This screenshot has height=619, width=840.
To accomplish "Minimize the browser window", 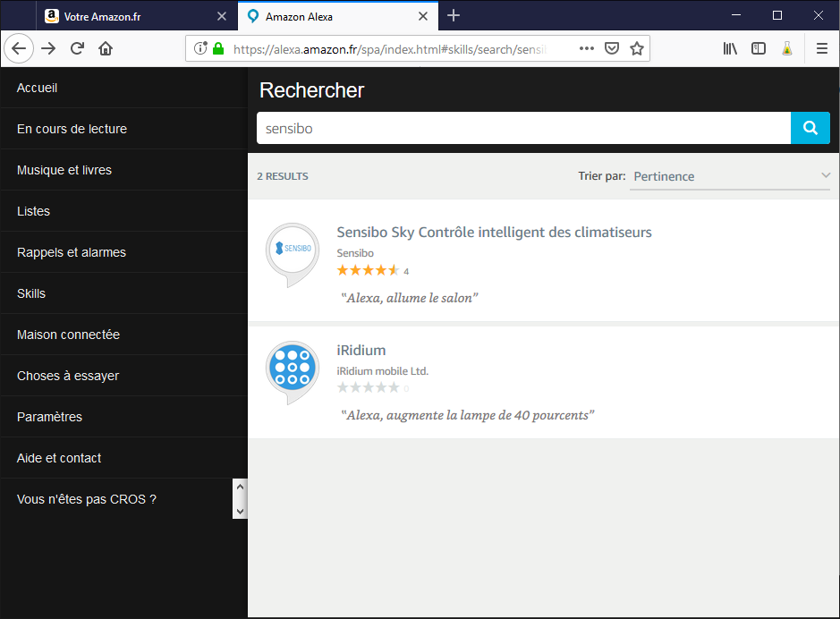I will (x=736, y=15).
